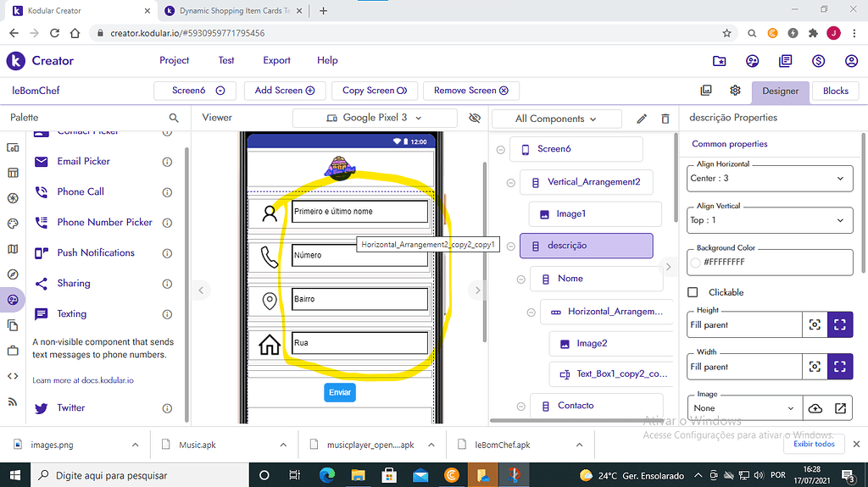Screen dimensions: 868x487
Task: Show info for Phone Call component
Action: coord(167,192)
